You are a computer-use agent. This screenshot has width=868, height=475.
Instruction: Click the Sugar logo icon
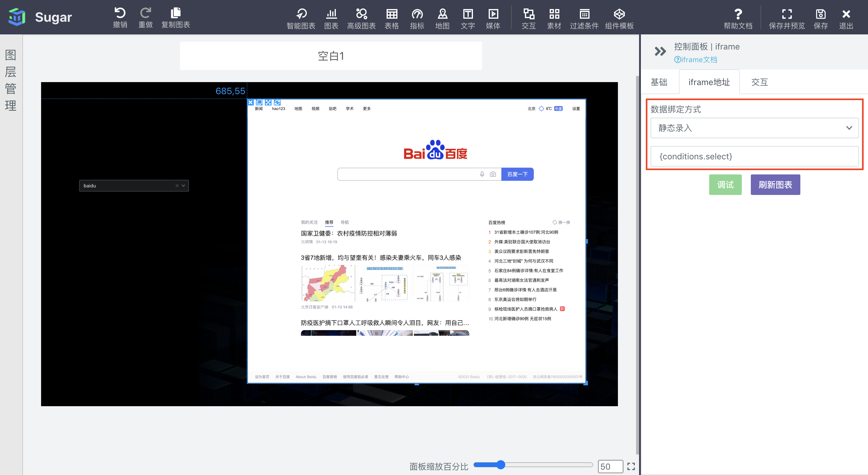pos(17,17)
